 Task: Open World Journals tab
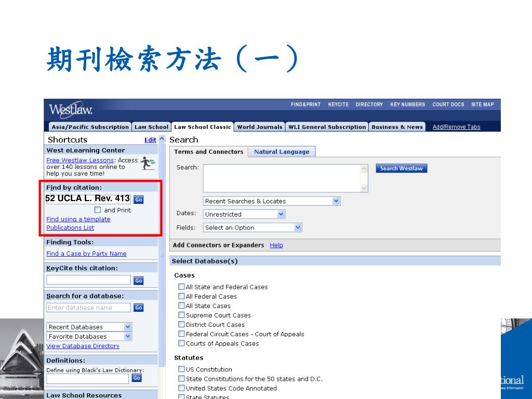pyautogui.click(x=260, y=127)
